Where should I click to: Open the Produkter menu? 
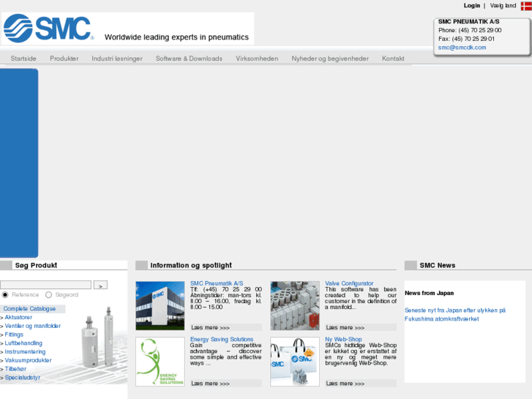tap(64, 59)
